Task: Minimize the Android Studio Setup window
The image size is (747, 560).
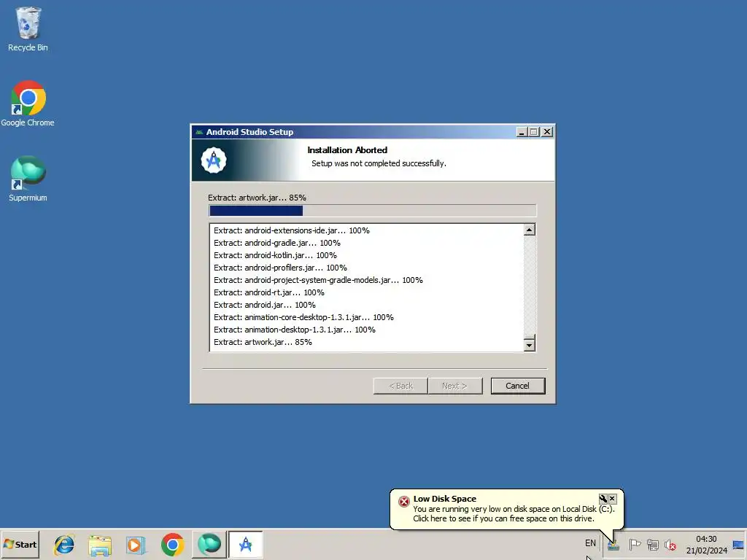Action: 522,132
